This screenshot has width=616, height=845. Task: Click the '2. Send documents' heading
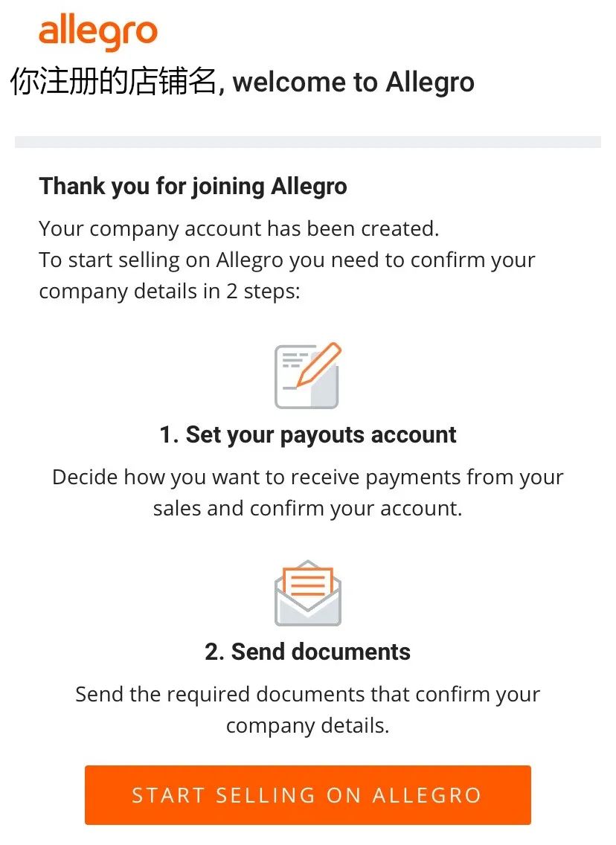pos(307,652)
